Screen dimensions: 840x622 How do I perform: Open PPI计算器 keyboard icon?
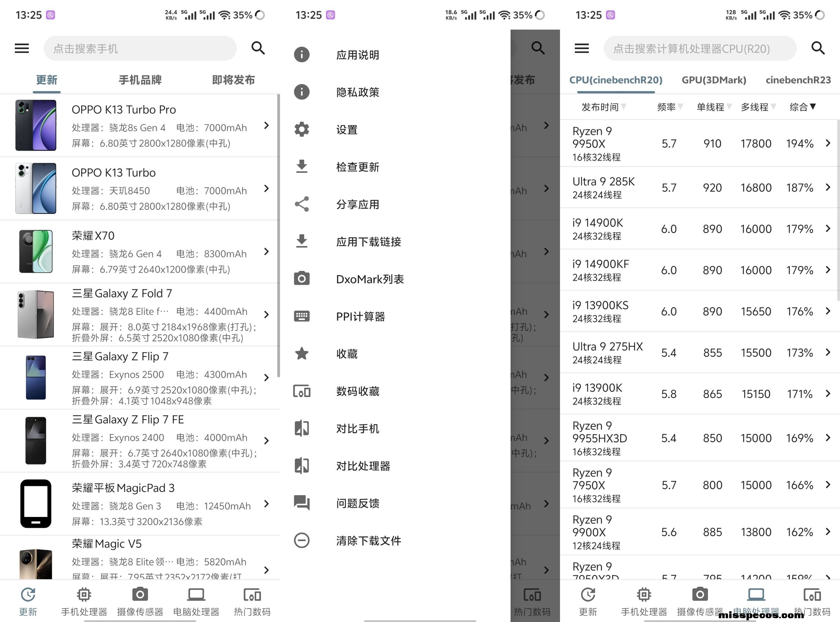(x=302, y=316)
